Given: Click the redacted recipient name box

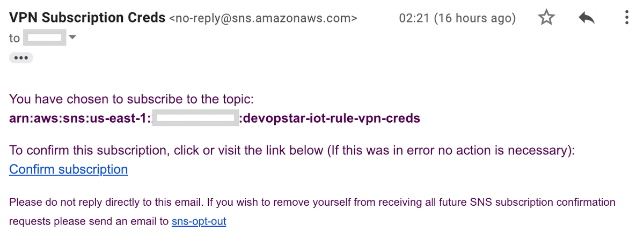Looking at the screenshot, I should tap(46, 38).
